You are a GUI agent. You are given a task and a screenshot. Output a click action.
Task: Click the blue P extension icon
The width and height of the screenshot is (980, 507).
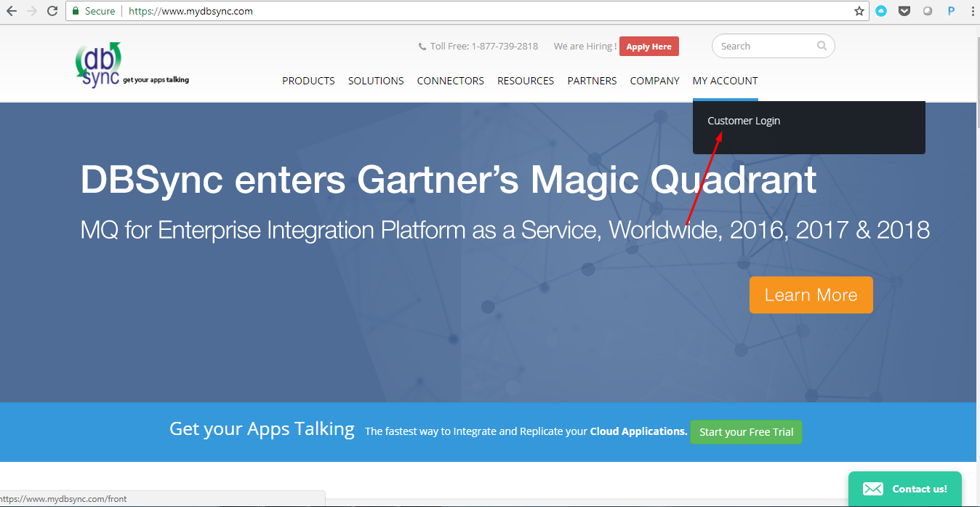tap(950, 11)
